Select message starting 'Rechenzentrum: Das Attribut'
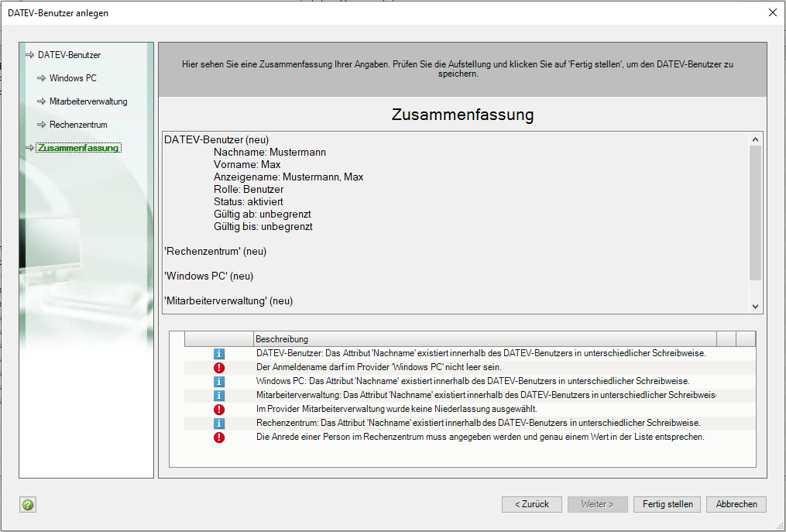 coord(470,423)
